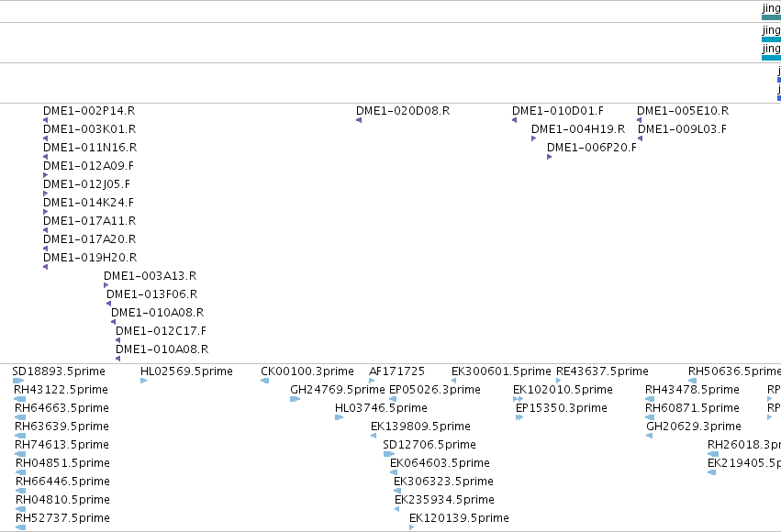Select the DME1-017A11.R feature label
Screen dimensions: 781x532
pyautogui.click(x=90, y=220)
